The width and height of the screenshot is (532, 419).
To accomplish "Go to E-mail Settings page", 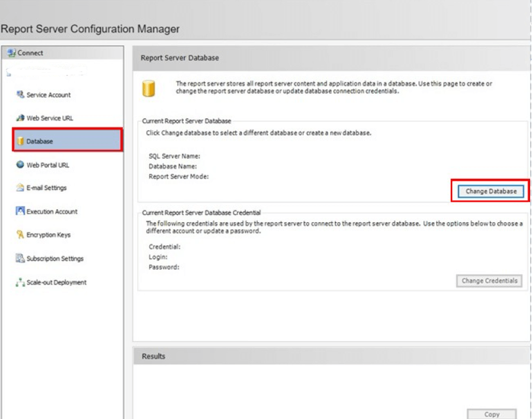I will pos(46,189).
